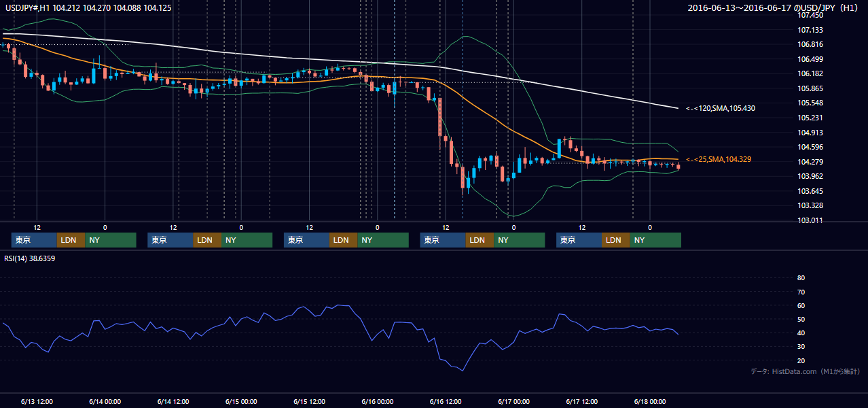Select the 6/17 00:00 time axis label
This screenshot has height=408, width=868.
(x=513, y=401)
